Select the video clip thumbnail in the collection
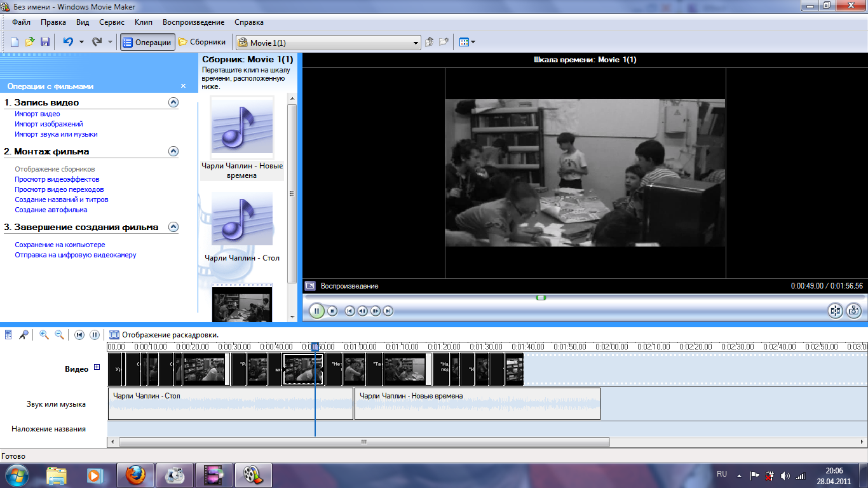Screen dimensions: 868x488 tap(242, 304)
